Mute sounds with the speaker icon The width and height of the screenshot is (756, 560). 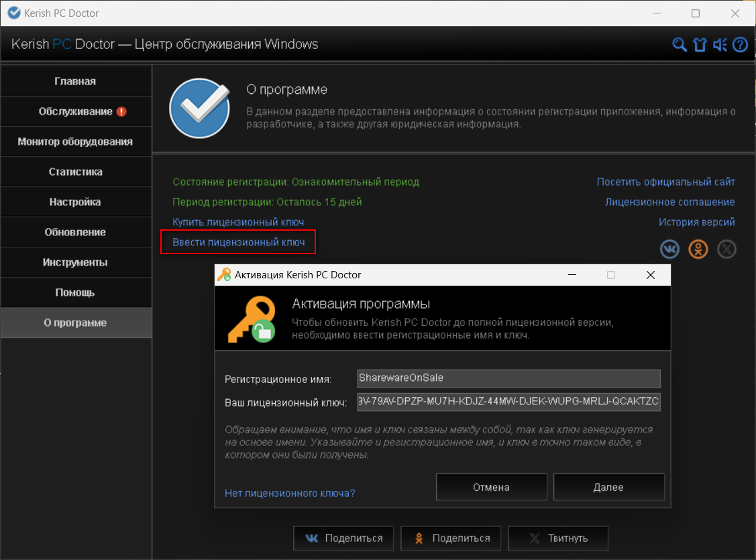tap(720, 45)
